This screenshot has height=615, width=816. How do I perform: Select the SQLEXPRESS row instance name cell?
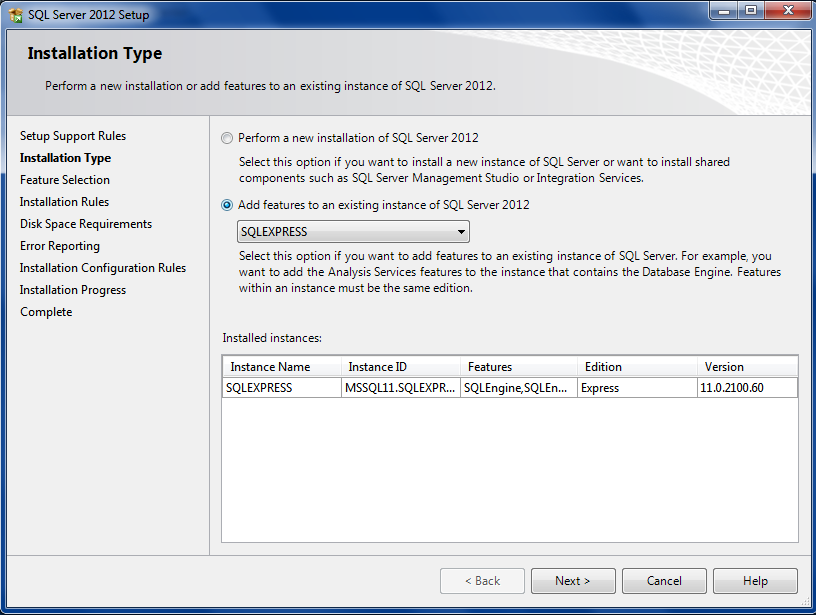[282, 388]
